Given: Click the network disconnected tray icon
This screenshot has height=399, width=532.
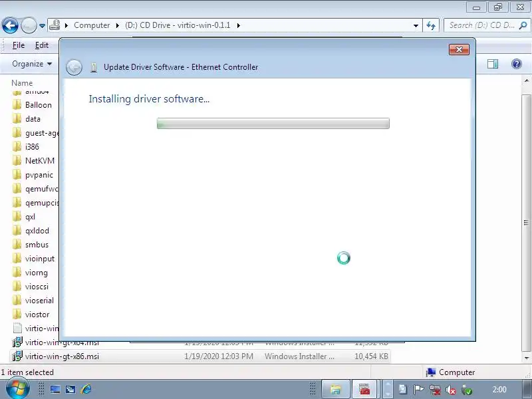Looking at the screenshot, I should 435,390.
